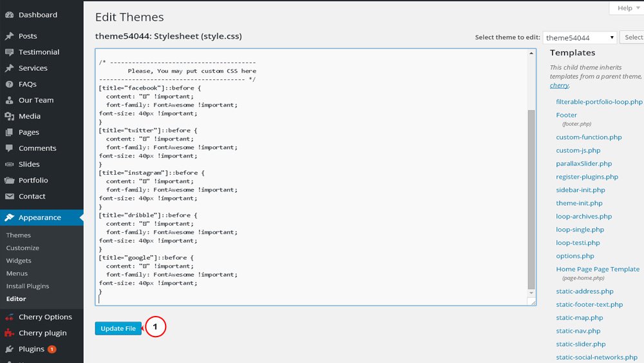Click the Pages document icon

tap(9, 132)
